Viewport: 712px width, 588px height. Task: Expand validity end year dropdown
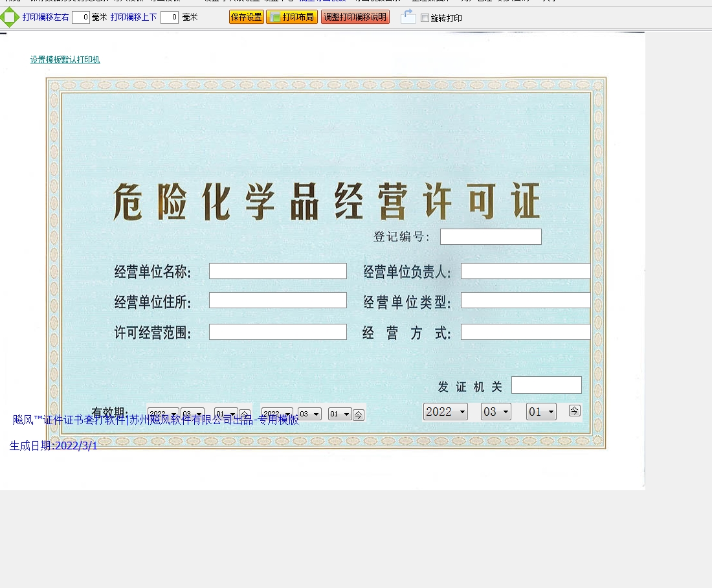click(x=276, y=414)
